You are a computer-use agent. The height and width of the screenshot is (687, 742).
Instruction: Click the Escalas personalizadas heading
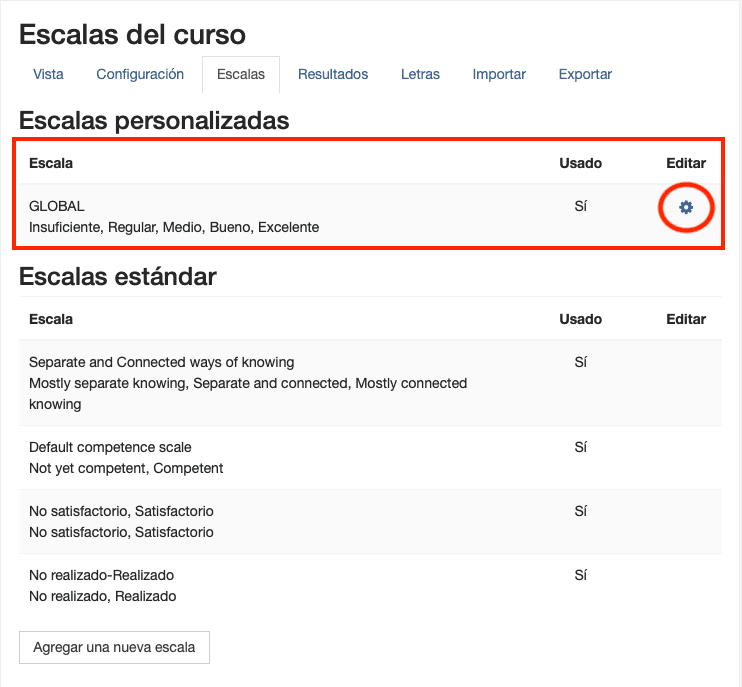click(x=154, y=121)
